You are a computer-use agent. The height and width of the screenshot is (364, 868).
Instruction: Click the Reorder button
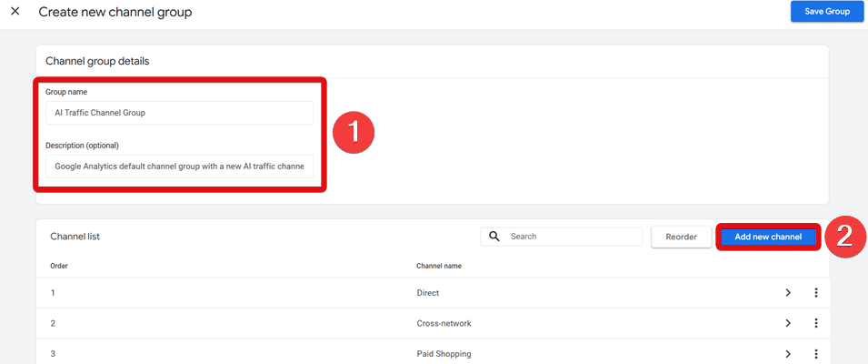pos(681,237)
